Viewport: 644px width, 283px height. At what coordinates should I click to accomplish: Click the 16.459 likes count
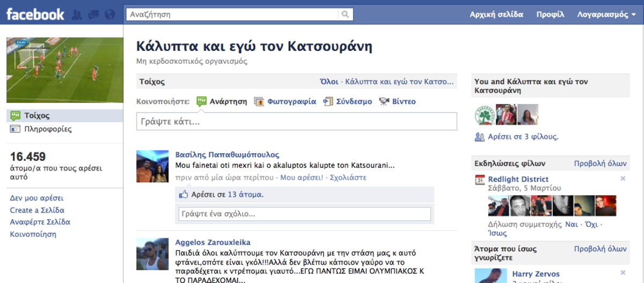[28, 157]
